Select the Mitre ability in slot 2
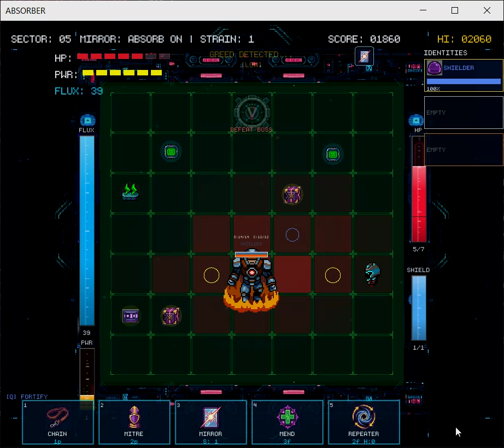 pos(134,422)
